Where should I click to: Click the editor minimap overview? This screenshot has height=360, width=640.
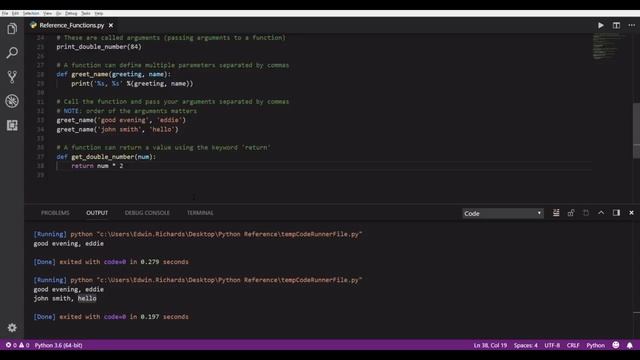608,47
